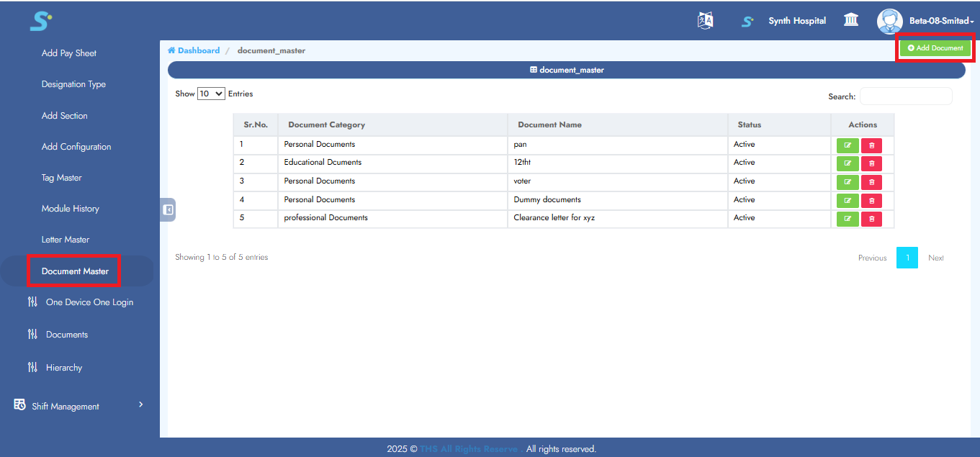Collapse the sidebar using the arrow tab
This screenshot has height=457, width=980.
pos(167,209)
